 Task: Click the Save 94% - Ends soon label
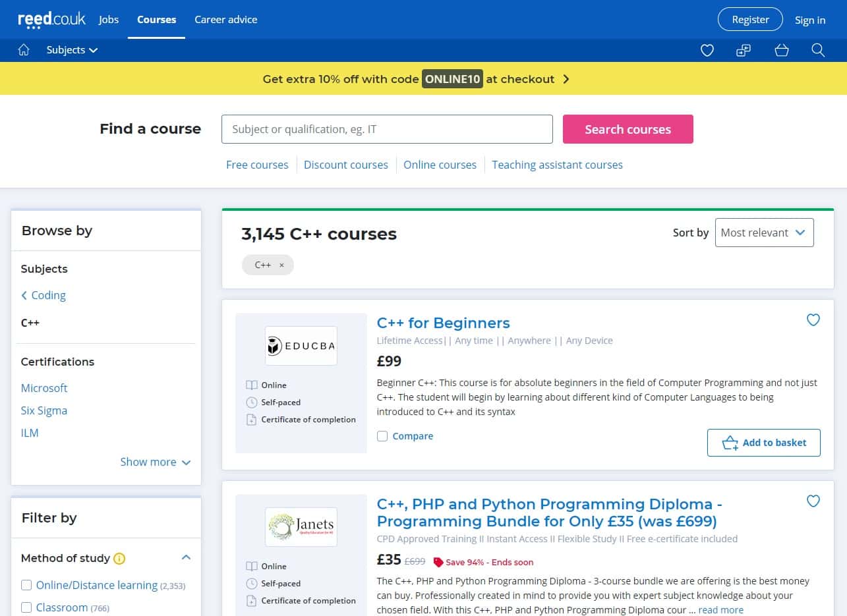(483, 562)
